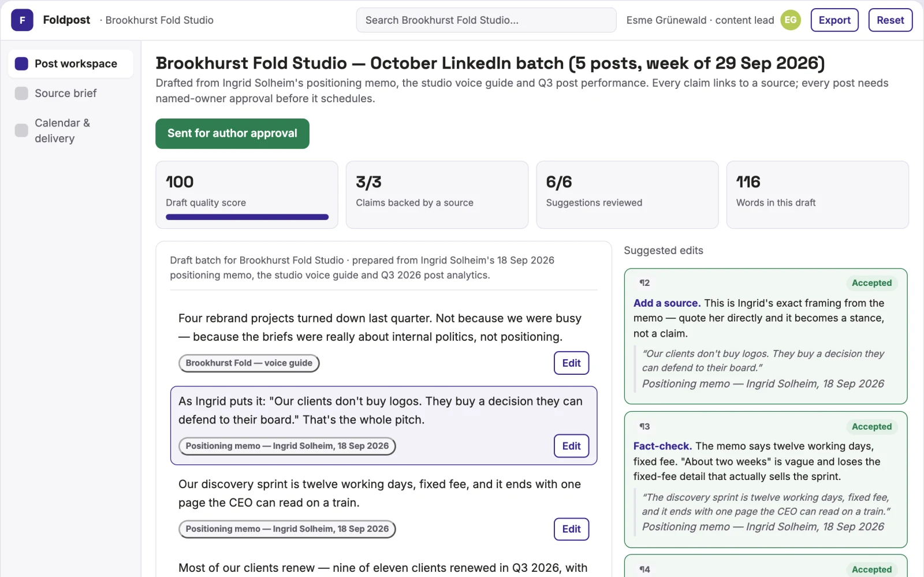This screenshot has width=924, height=577.
Task: Click the ¶3 paragraph marker
Action: click(644, 427)
